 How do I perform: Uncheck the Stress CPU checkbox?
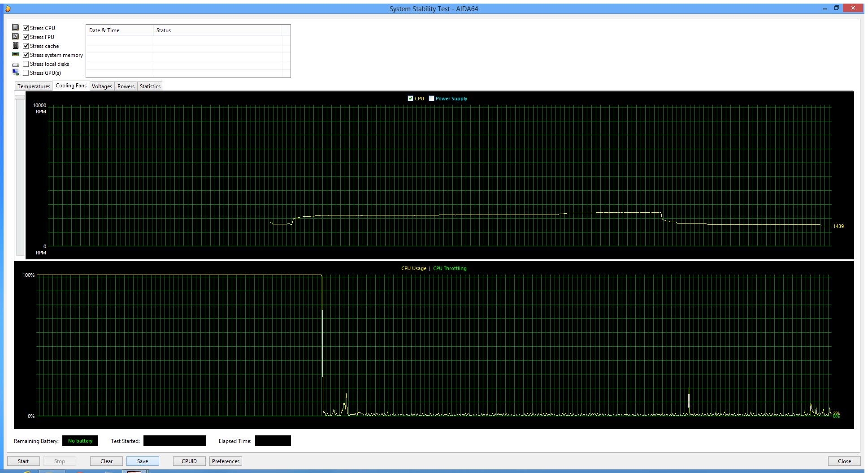tap(26, 28)
